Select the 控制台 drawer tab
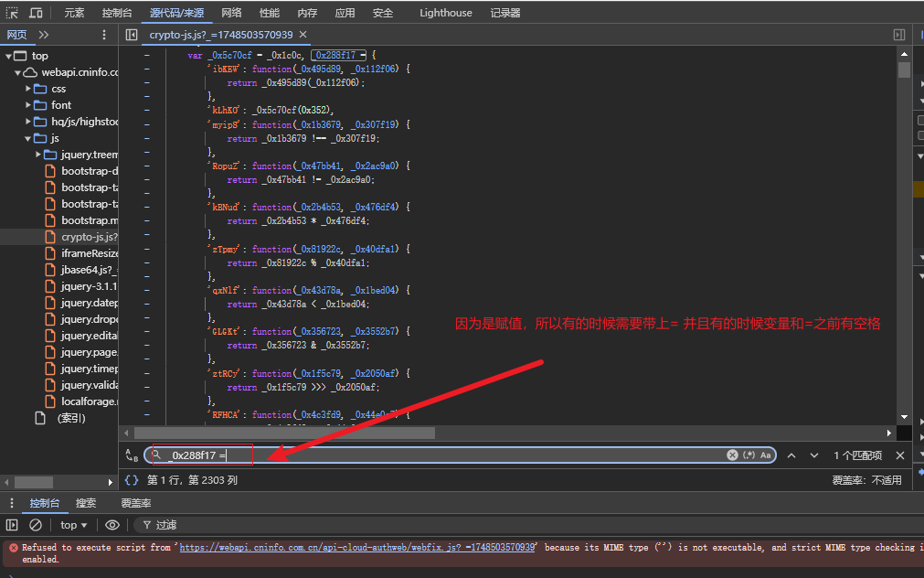This screenshot has width=924, height=578. click(45, 503)
